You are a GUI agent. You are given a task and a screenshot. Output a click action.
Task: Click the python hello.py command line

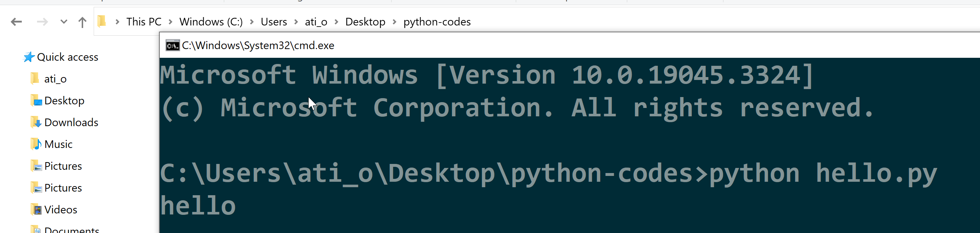(x=549, y=174)
